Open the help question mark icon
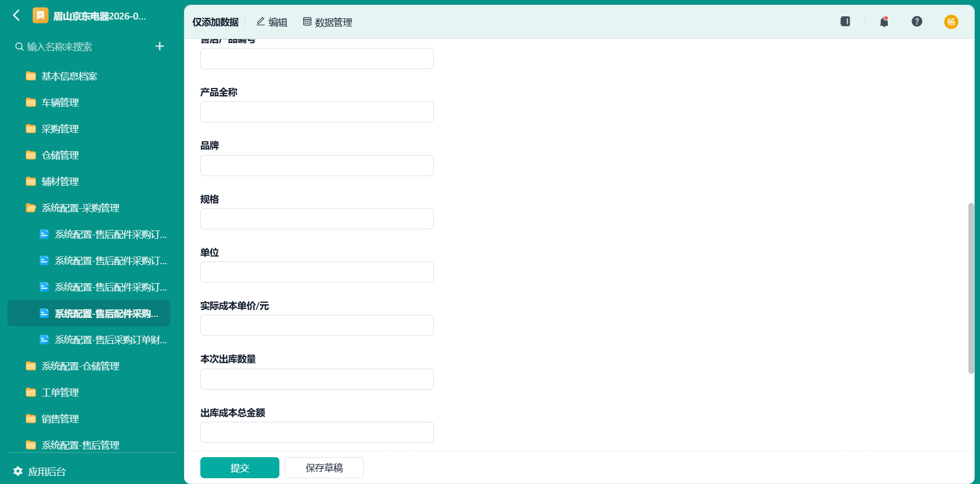The width and height of the screenshot is (980, 484). pyautogui.click(x=917, y=21)
